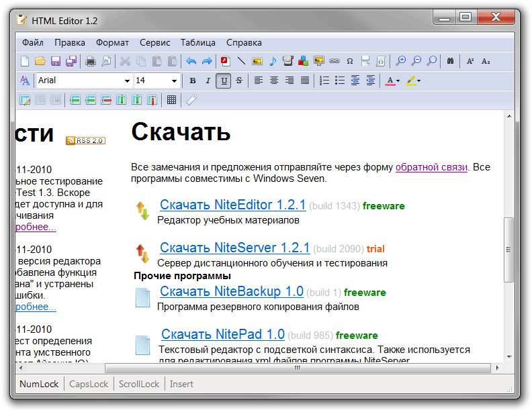Insert a Flash object via the red F icon
The height and width of the screenshot is (410, 532).
click(226, 61)
